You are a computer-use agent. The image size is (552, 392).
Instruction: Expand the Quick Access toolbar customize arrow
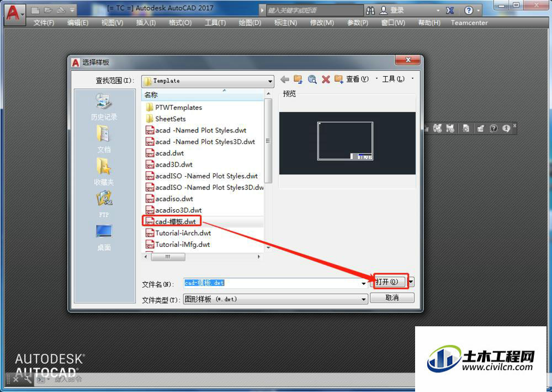72,10
